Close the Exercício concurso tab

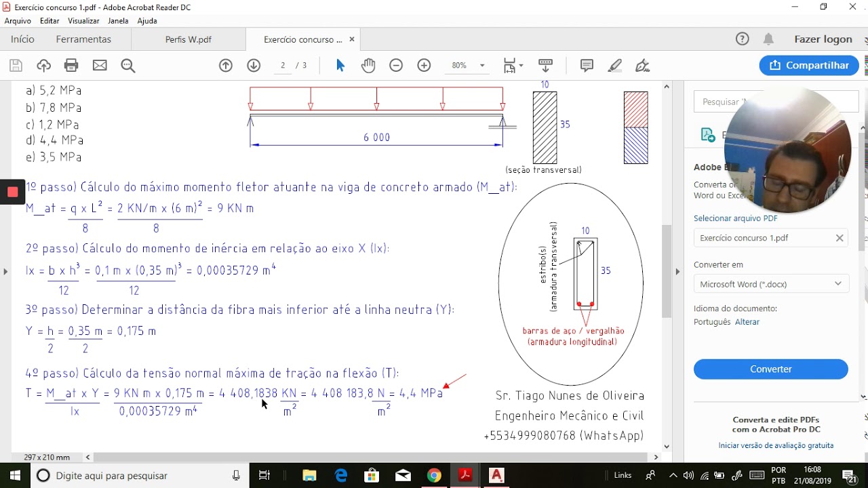(352, 39)
